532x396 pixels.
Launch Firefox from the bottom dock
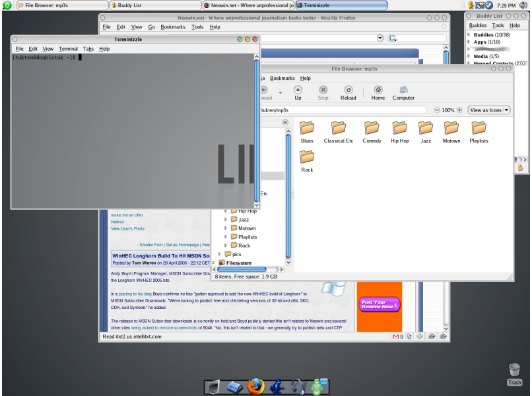(x=256, y=387)
